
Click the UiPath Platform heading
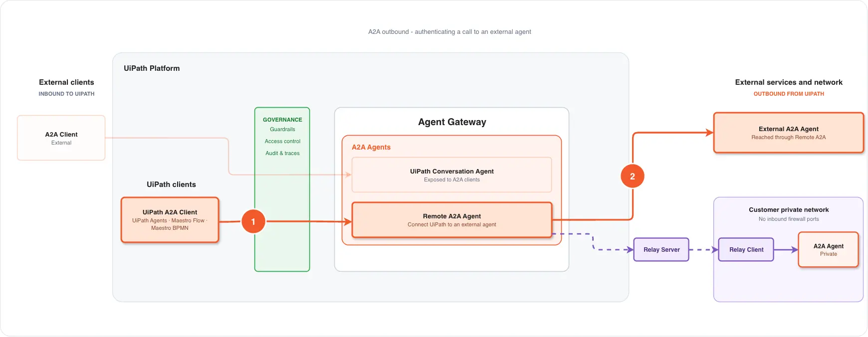tap(152, 68)
